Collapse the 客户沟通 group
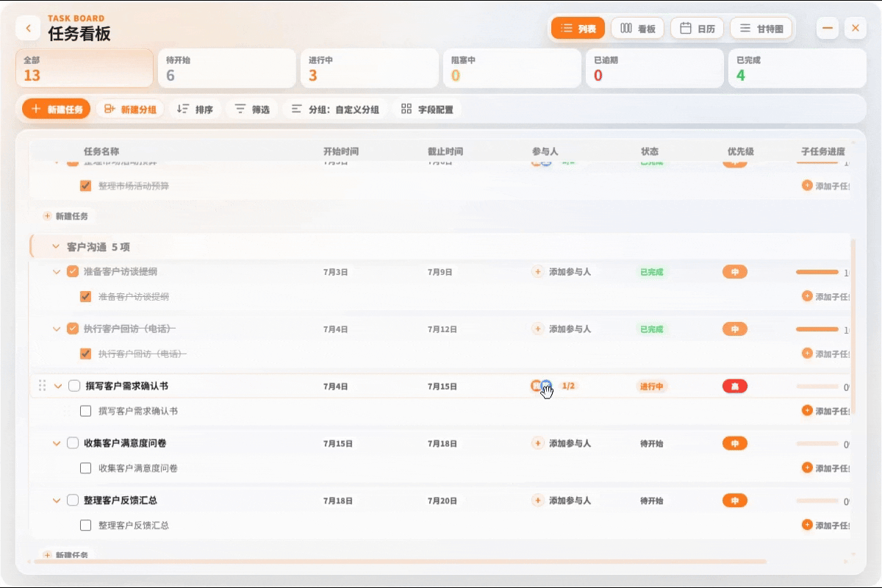Screen dimensions: 882x588 pos(56,247)
